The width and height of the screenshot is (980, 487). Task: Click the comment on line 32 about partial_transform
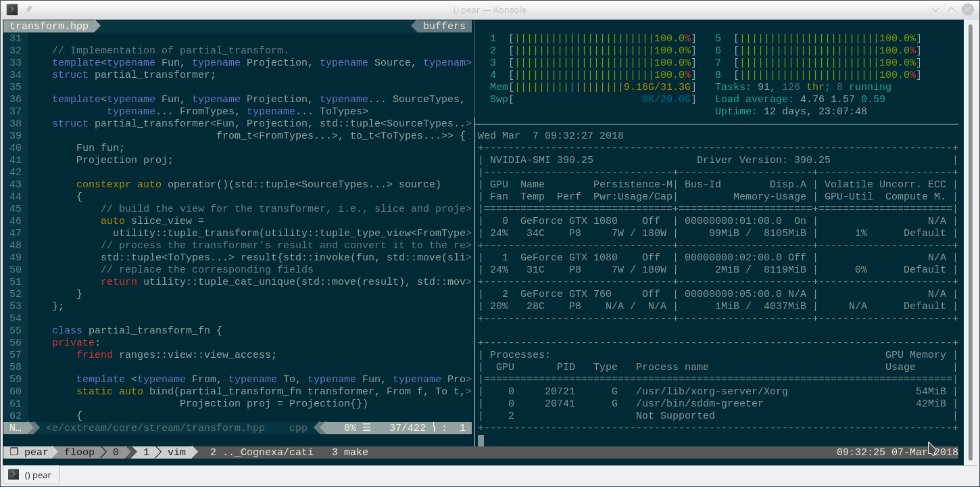coord(170,50)
